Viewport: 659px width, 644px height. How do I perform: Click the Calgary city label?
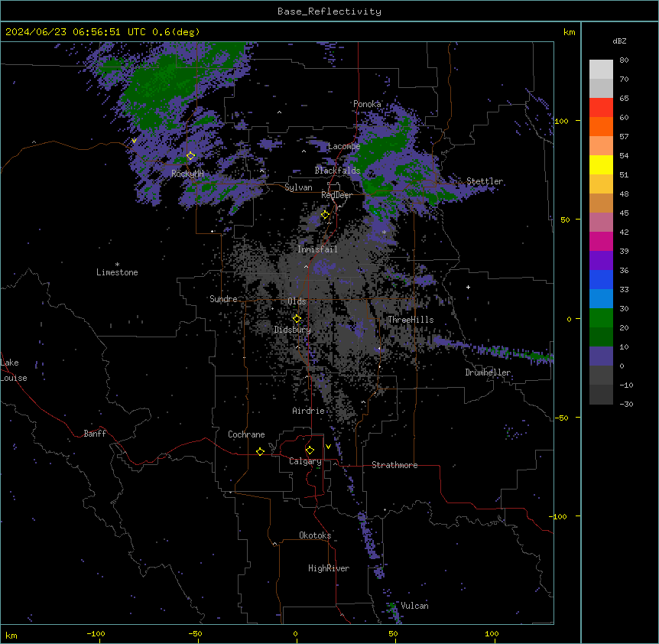tap(305, 461)
